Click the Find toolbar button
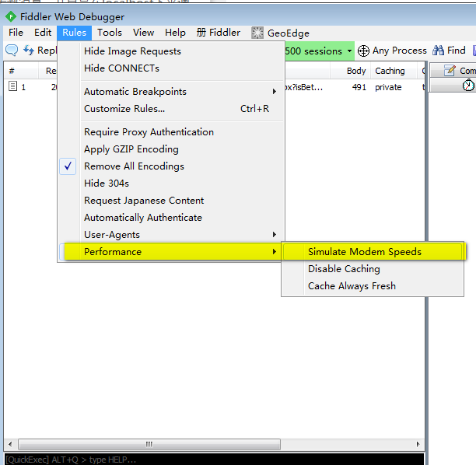 449,51
